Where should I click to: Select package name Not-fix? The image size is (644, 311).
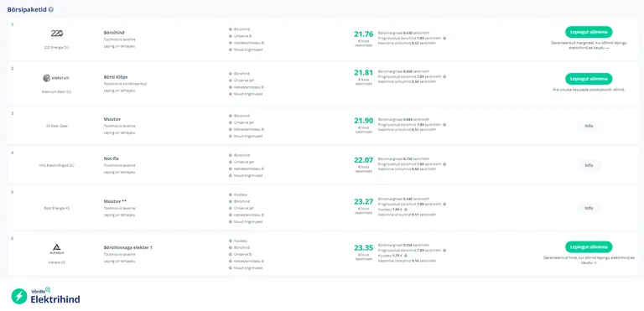coord(112,158)
